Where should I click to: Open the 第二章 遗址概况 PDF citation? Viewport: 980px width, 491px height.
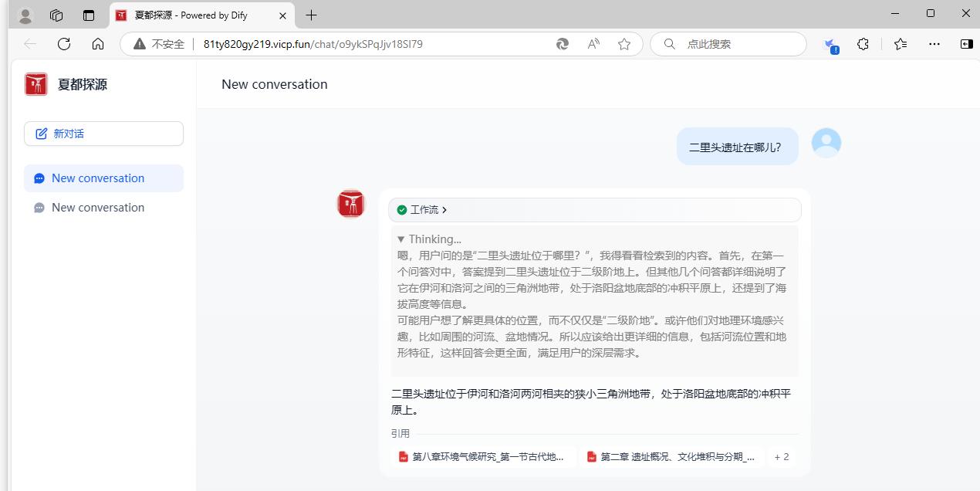coord(670,457)
